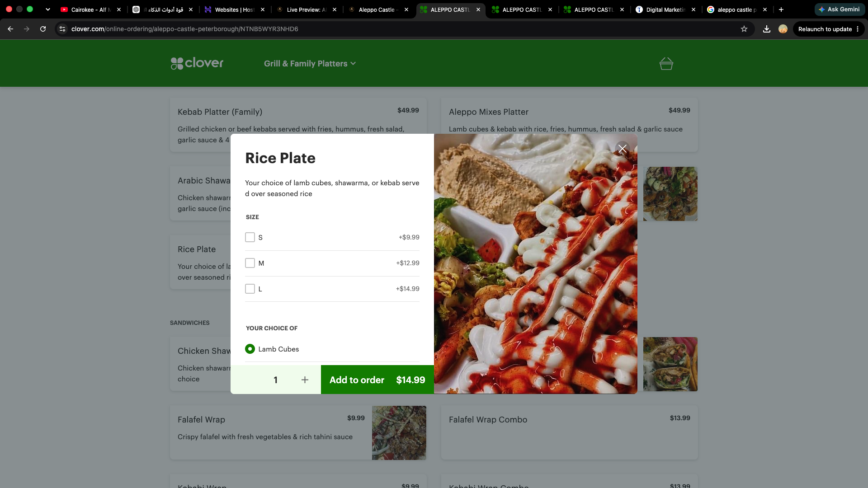View site information icon in address bar
The width and height of the screenshot is (868, 488).
tap(62, 29)
